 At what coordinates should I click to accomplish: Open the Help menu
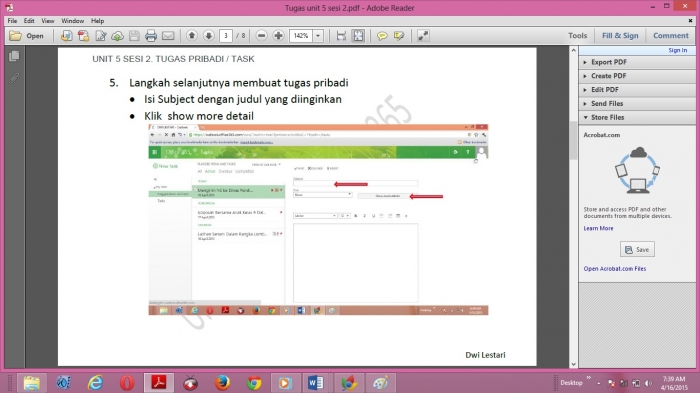tap(97, 21)
